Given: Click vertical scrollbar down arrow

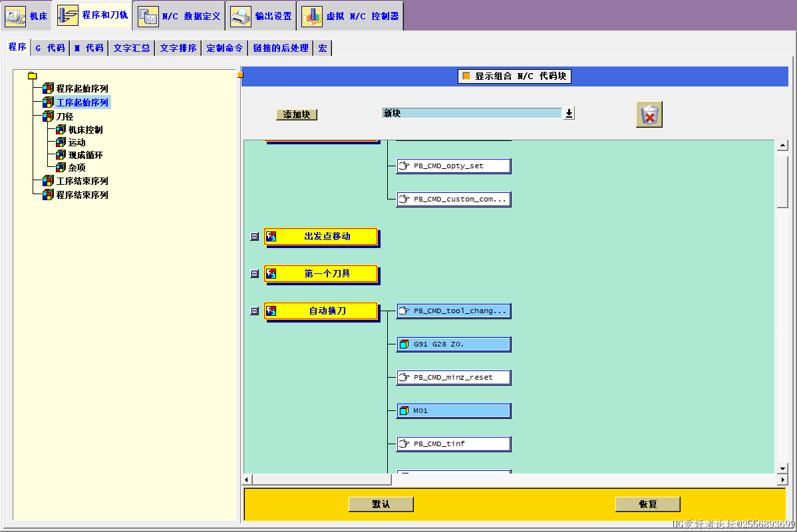Looking at the screenshot, I should pos(782,468).
